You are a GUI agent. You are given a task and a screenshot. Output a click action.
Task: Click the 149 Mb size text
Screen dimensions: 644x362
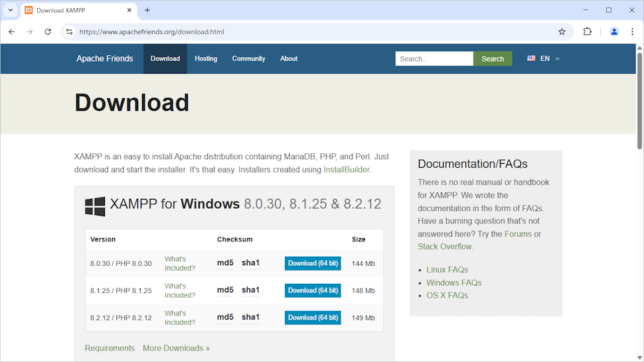coord(363,318)
